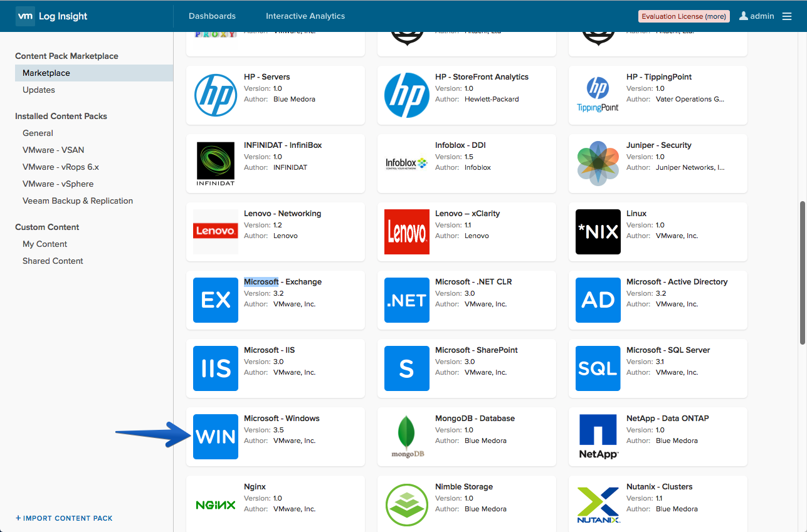
Task: Click the Nginx green logo
Action: (216, 505)
